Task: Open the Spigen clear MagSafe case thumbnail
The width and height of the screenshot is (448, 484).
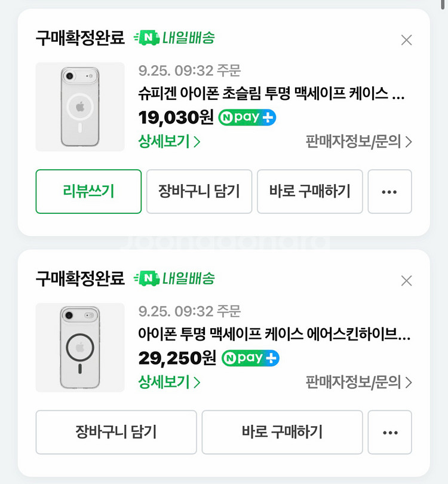Action: (80, 107)
